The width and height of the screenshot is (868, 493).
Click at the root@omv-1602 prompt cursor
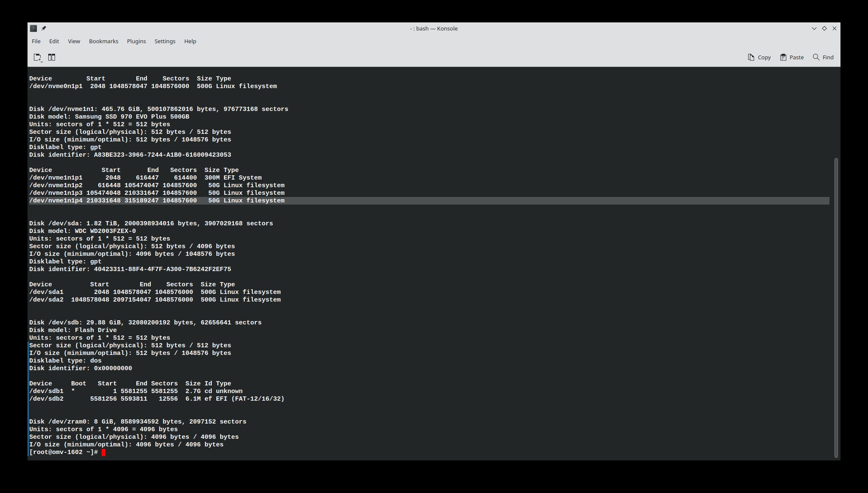104,452
